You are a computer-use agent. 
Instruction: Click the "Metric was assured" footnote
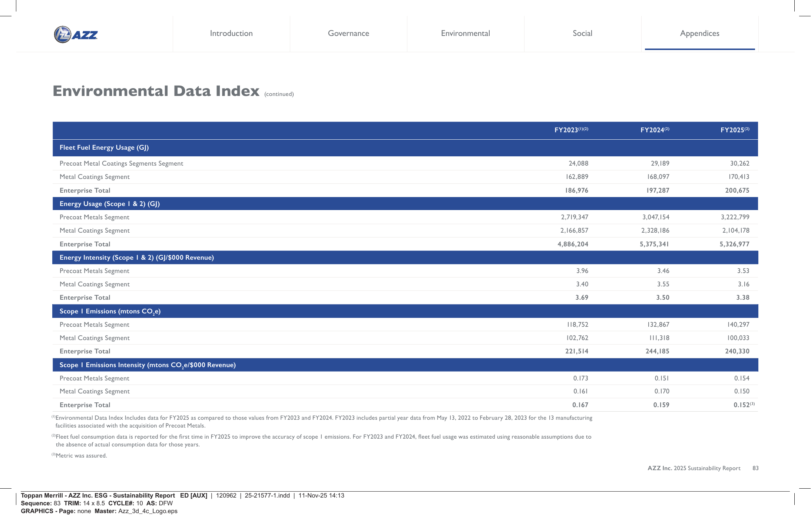click(79, 455)
